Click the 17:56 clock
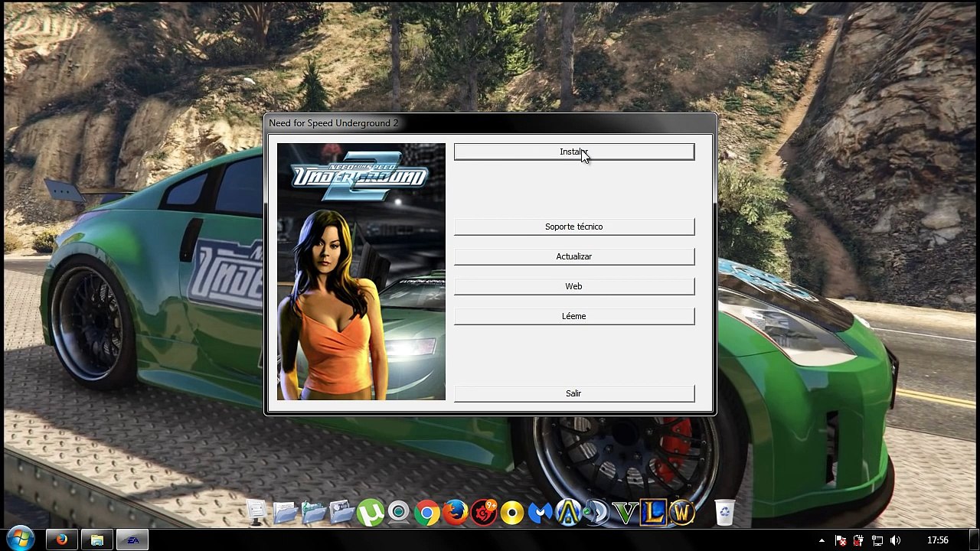Image resolution: width=980 pixels, height=551 pixels. pos(937,540)
